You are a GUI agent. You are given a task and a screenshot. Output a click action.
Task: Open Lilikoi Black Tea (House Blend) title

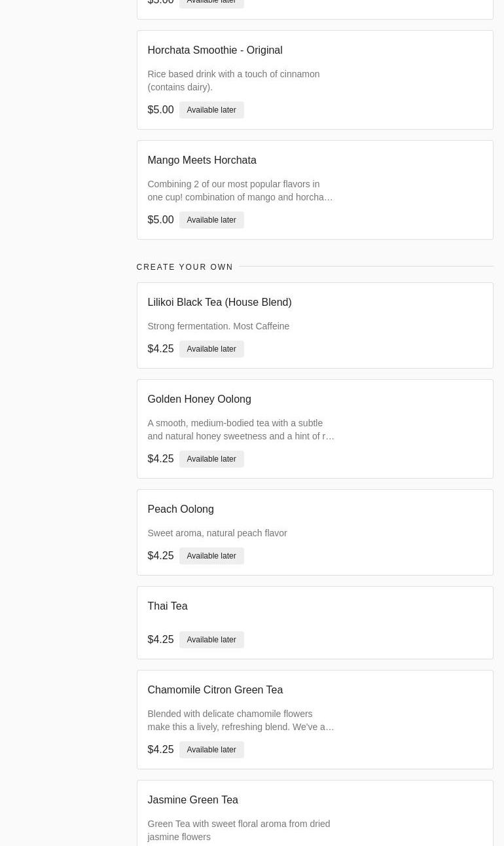(219, 303)
